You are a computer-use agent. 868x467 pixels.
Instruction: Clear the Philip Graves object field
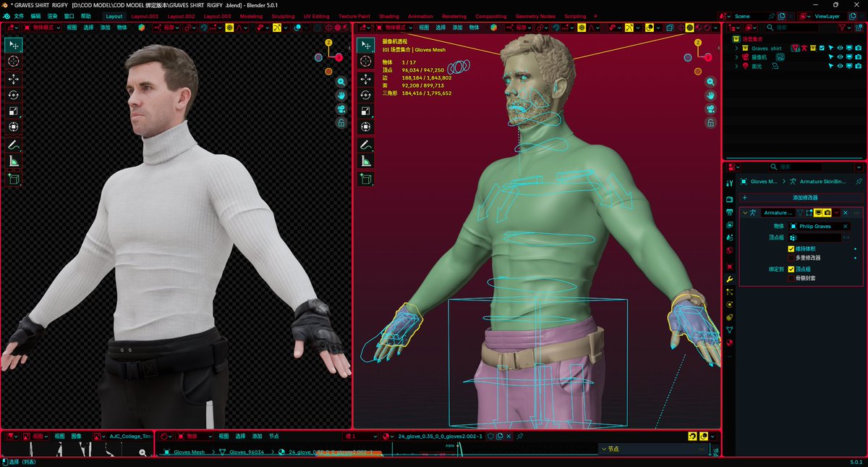(845, 227)
